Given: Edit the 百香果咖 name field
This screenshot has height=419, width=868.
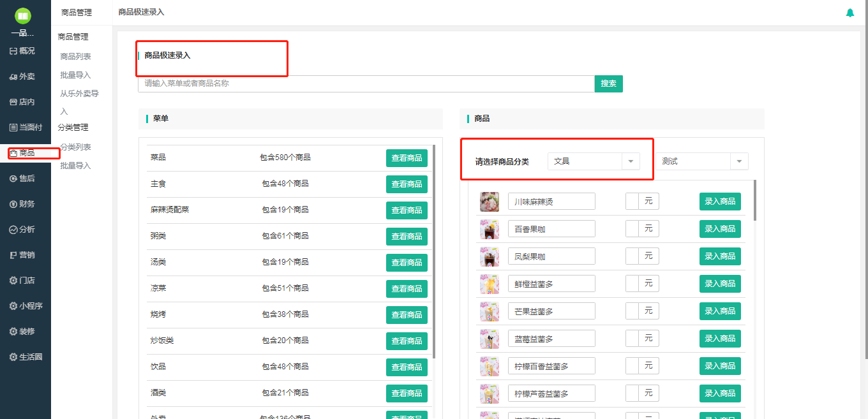Looking at the screenshot, I should (551, 229).
